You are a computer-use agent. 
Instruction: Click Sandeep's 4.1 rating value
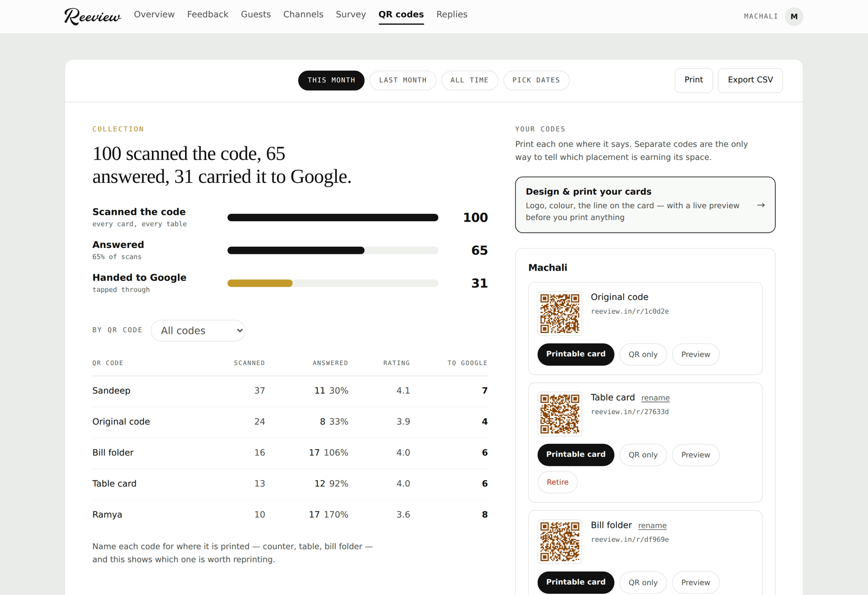pos(403,391)
